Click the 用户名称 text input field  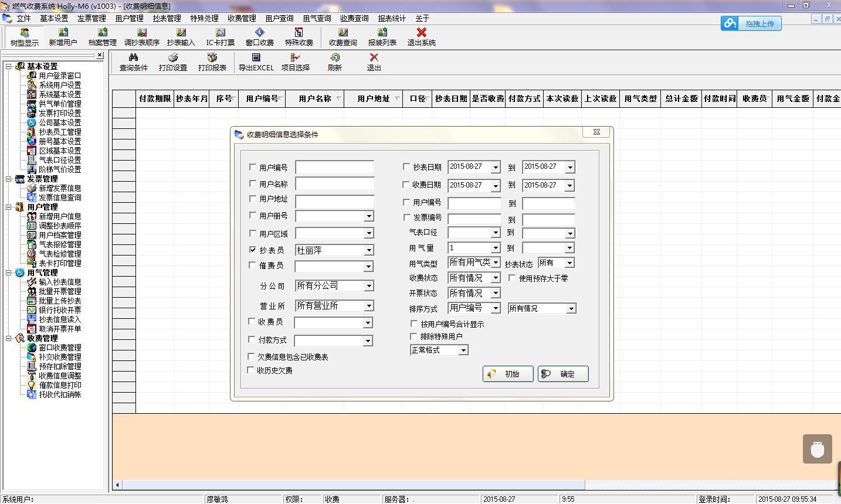334,184
